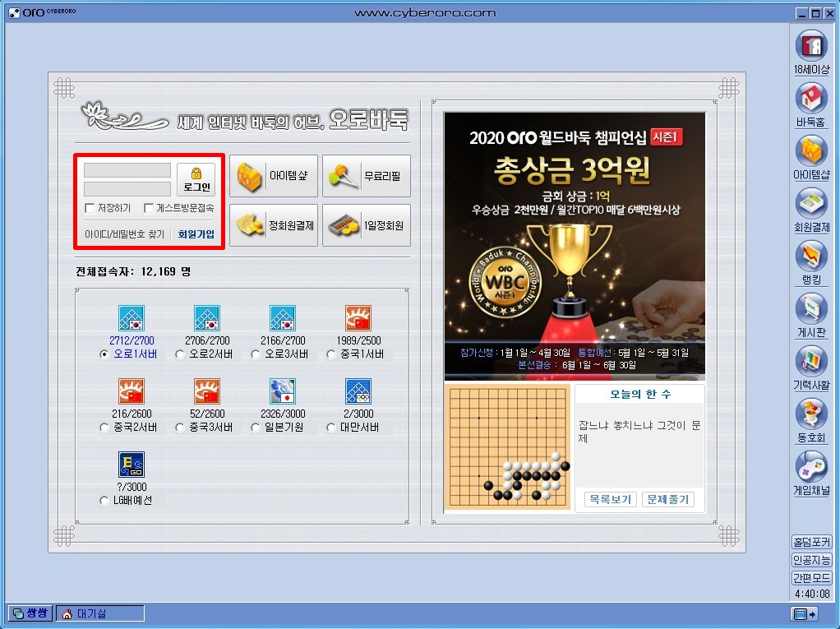
Task: Switch to the 대기실 tab
Action: tap(100, 614)
